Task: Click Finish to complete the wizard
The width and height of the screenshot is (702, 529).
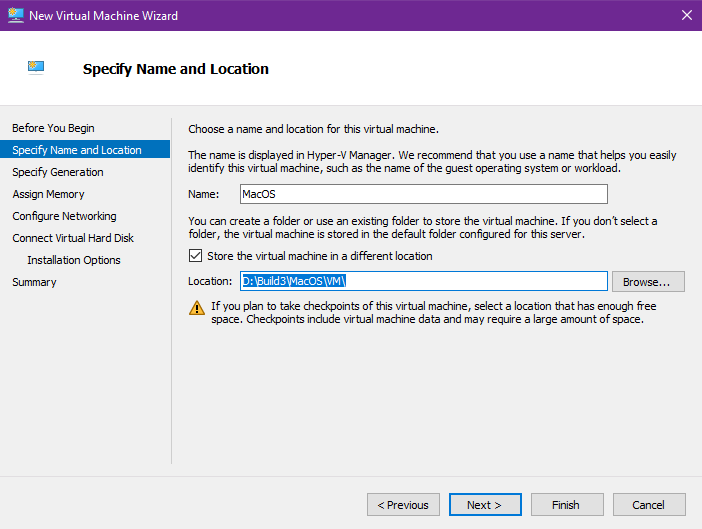Action: pos(567,505)
